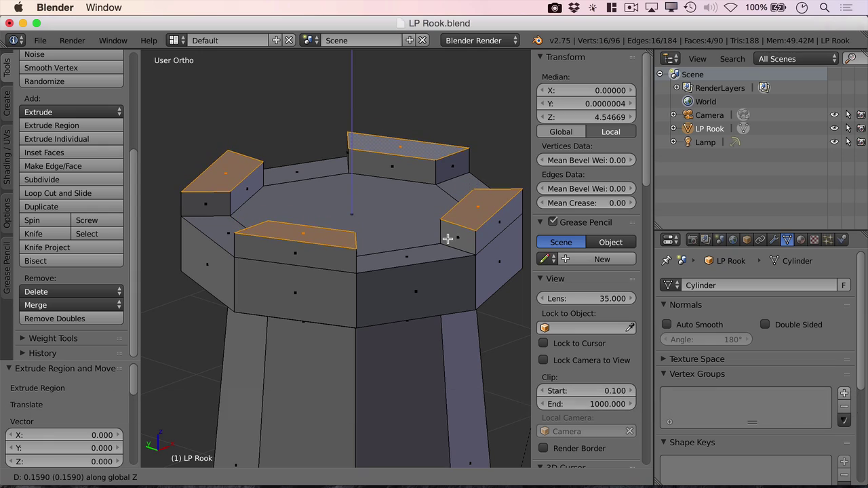Click the eyedropper in Lock to Object field

(629, 328)
